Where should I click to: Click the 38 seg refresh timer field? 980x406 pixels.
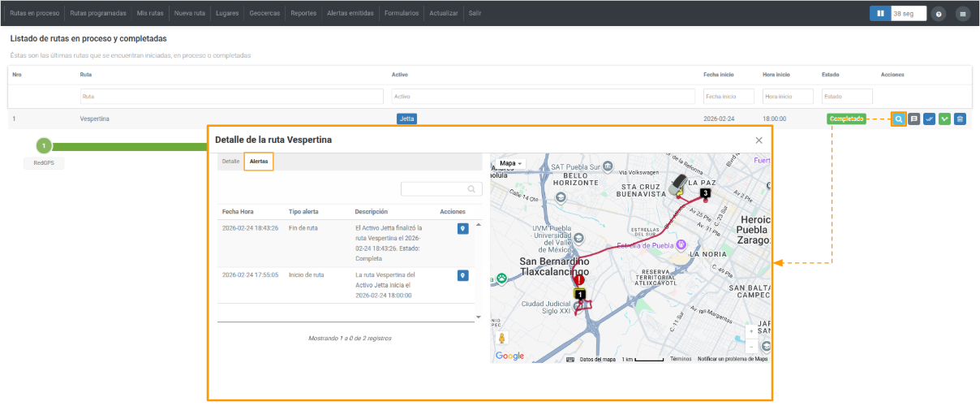point(908,14)
